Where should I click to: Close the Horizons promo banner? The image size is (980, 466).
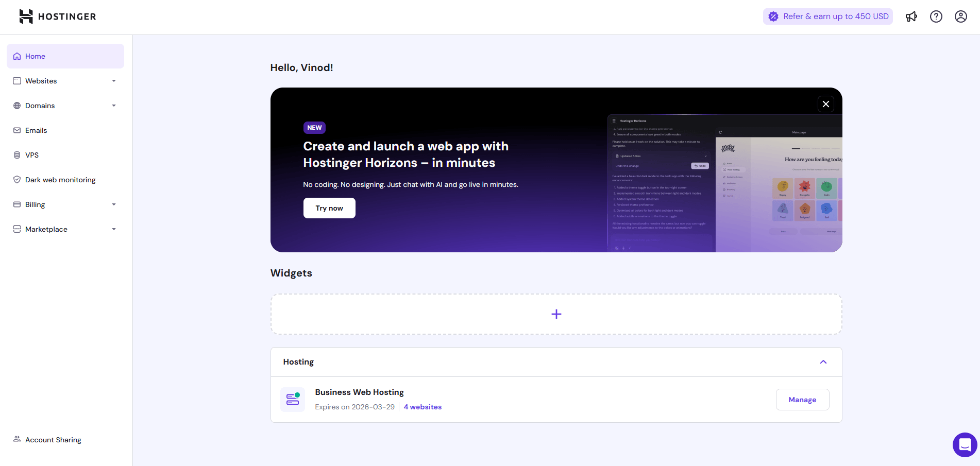click(826, 104)
